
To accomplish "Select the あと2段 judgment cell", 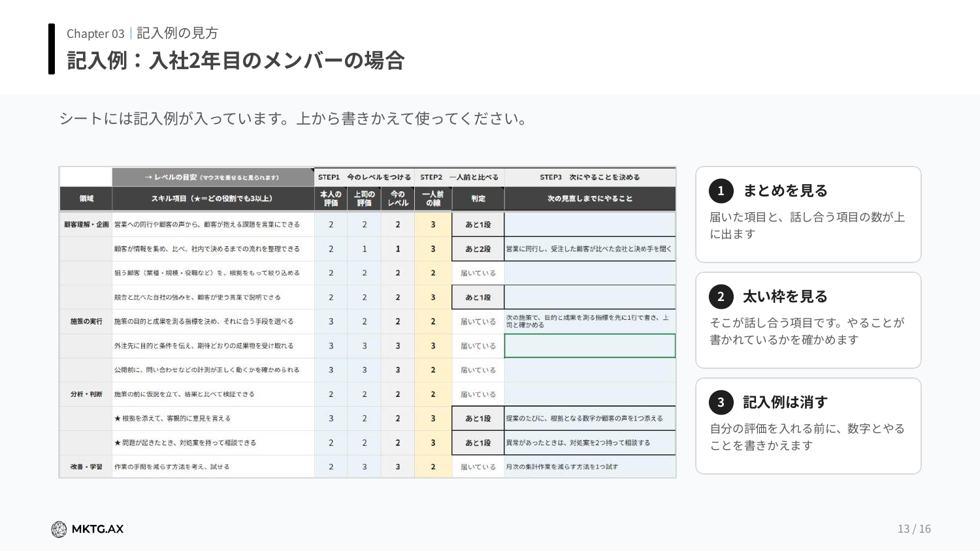I will pyautogui.click(x=478, y=249).
